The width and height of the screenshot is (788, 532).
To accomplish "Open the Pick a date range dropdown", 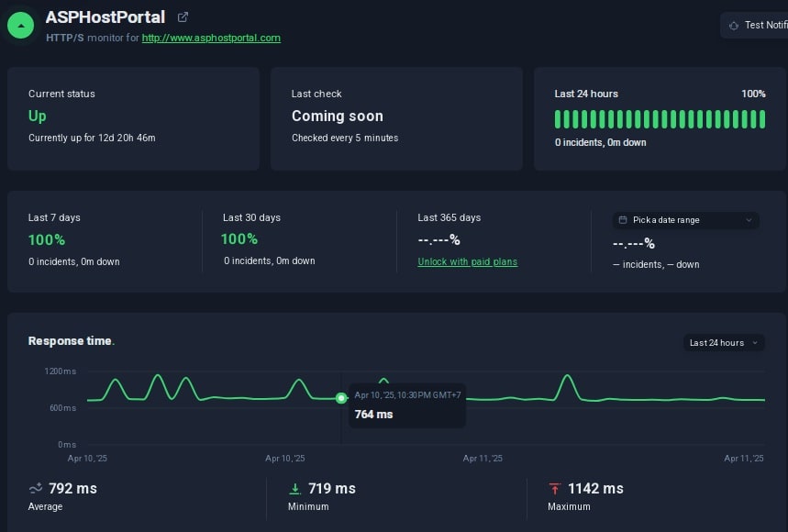I will tap(685, 220).
